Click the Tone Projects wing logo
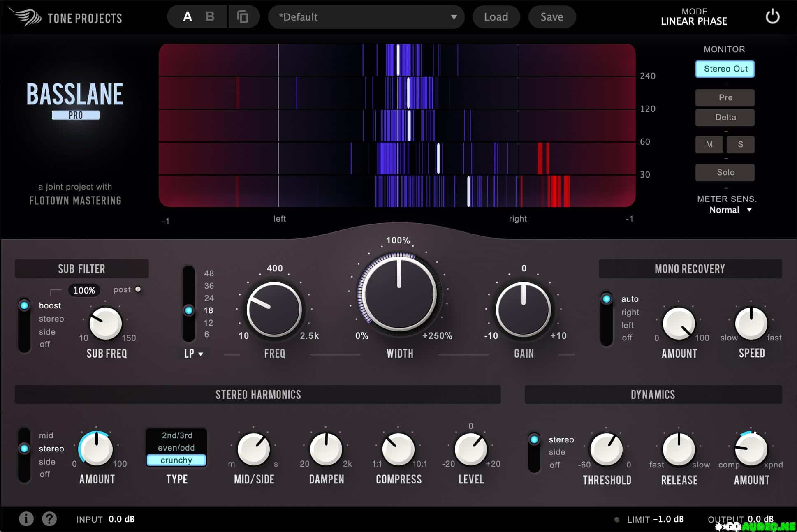The image size is (797, 532). (x=25, y=16)
